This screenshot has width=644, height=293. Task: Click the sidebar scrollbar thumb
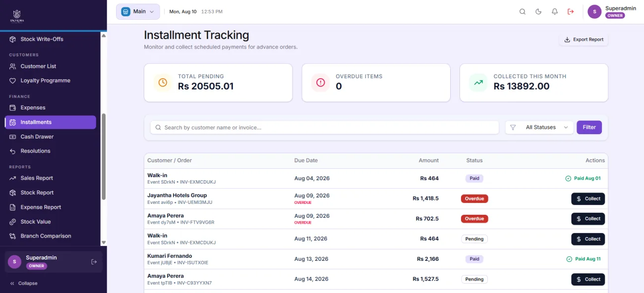coord(104,156)
